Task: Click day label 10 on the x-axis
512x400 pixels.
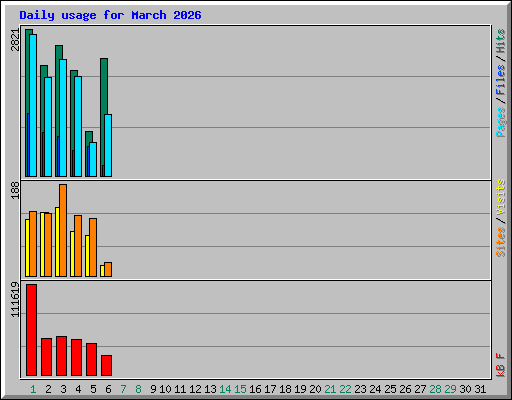Action: click(165, 389)
